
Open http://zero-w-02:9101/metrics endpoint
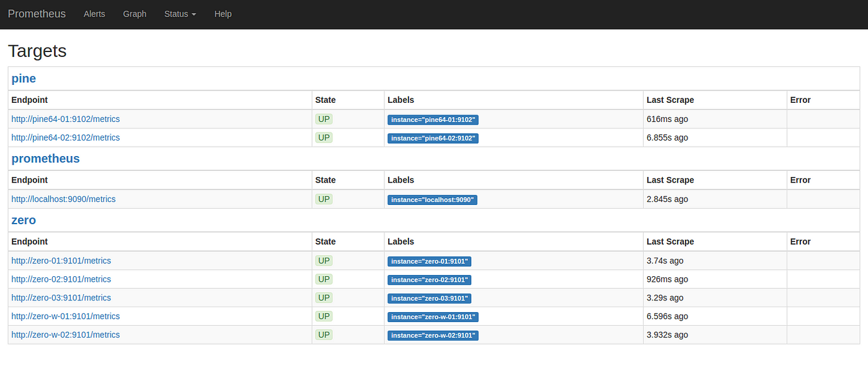[x=66, y=335]
